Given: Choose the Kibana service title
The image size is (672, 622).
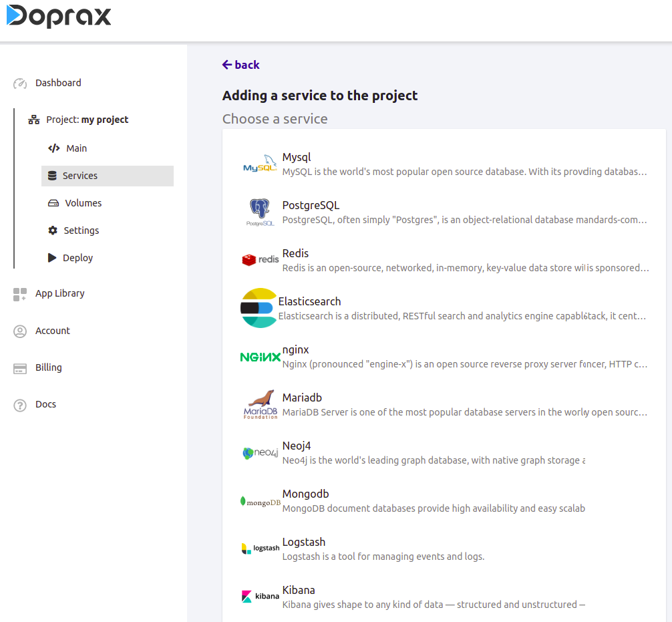Looking at the screenshot, I should [x=299, y=591].
